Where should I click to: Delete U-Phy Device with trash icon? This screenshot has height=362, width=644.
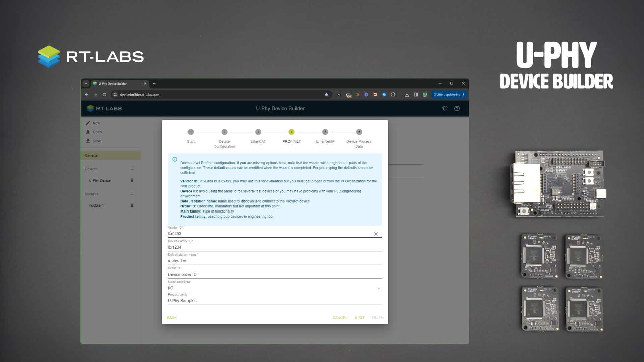pyautogui.click(x=132, y=180)
